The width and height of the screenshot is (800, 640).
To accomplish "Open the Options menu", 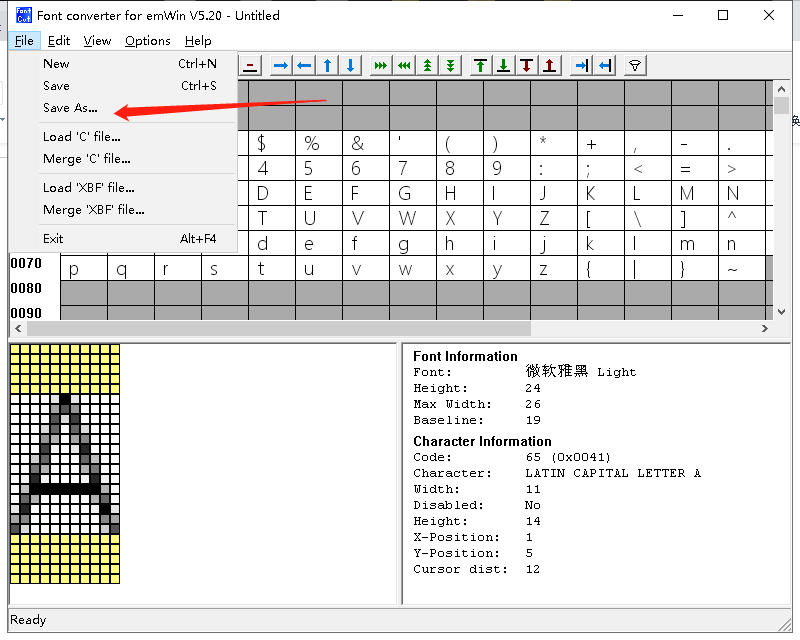I will [x=147, y=41].
